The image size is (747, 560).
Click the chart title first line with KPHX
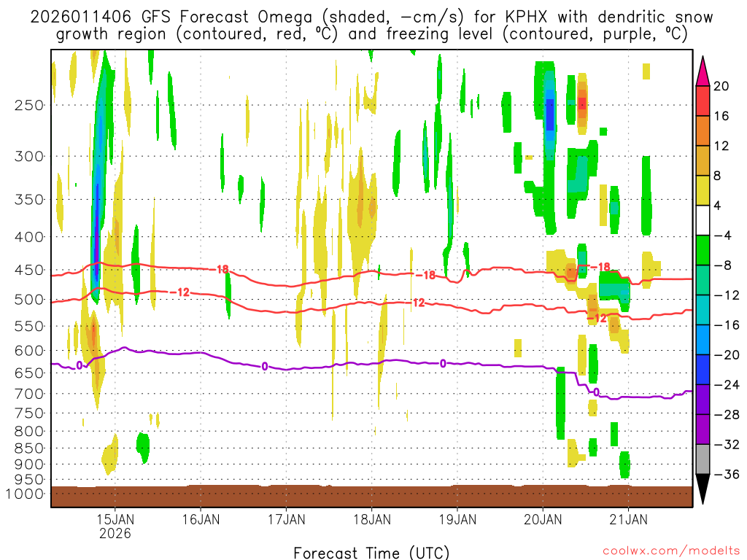[x=371, y=17]
